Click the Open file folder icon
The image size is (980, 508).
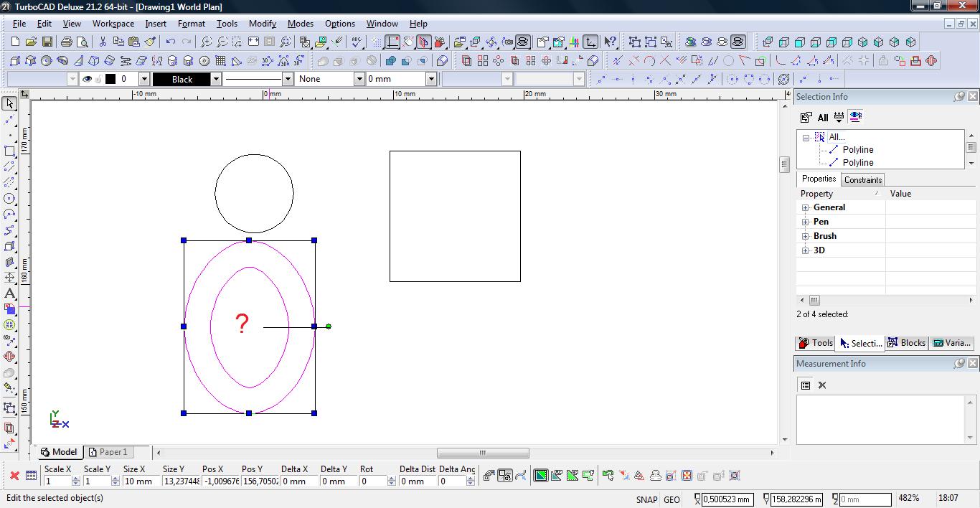[31, 42]
